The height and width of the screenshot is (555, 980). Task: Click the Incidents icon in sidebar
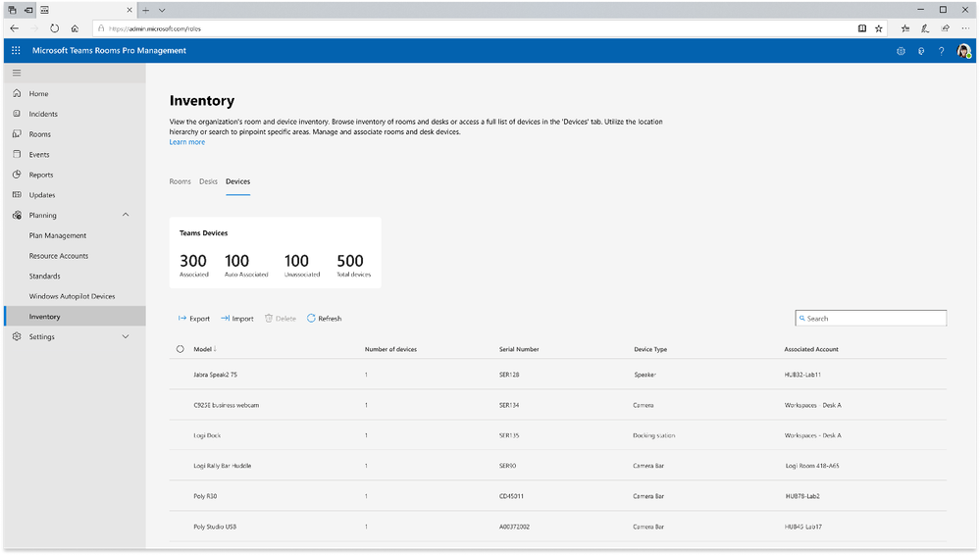pos(17,114)
